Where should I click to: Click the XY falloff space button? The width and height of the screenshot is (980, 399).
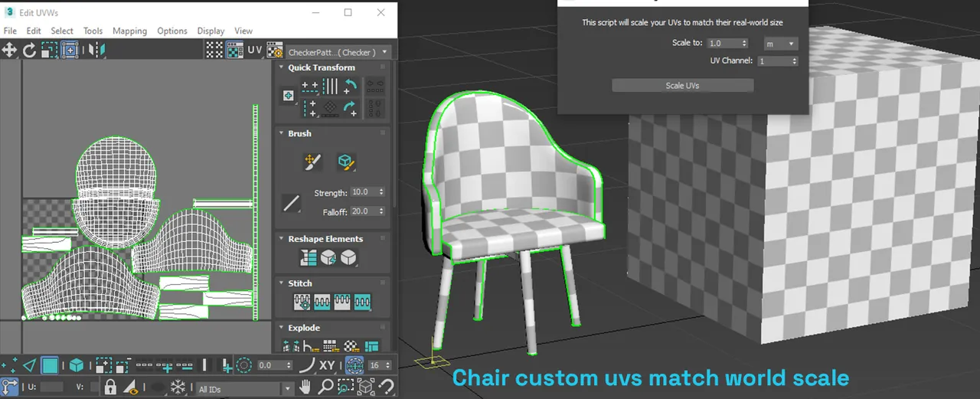click(x=327, y=365)
